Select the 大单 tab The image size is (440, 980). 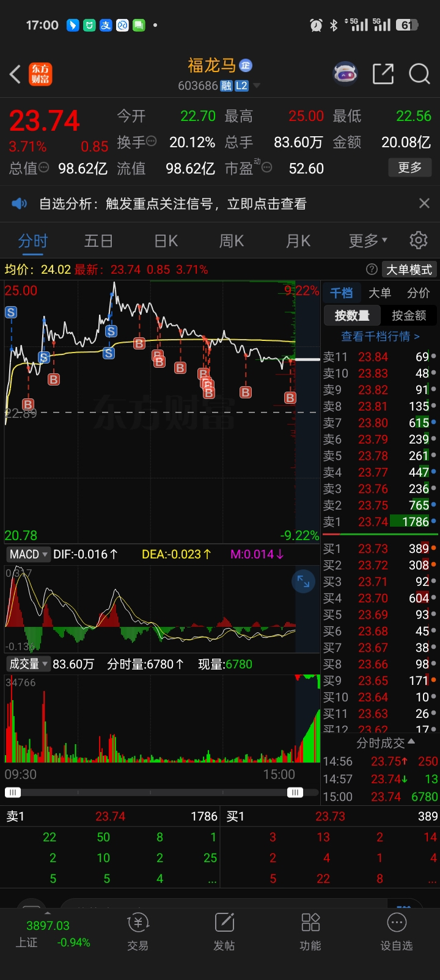coord(380,293)
